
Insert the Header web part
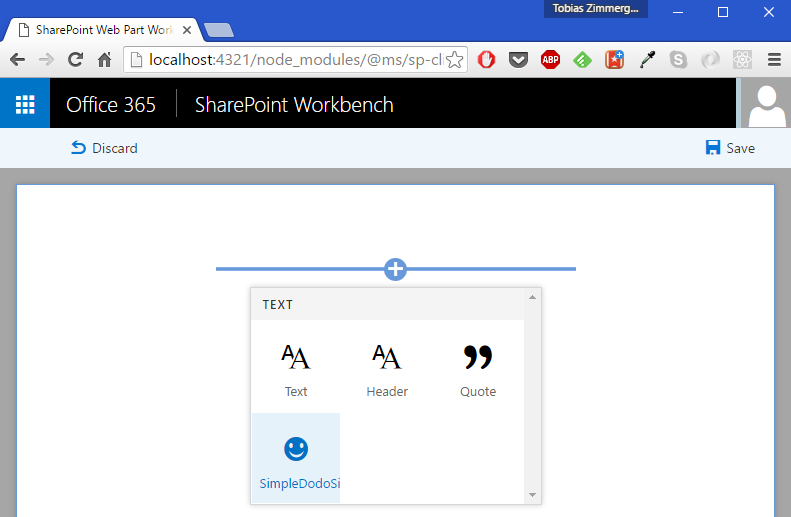[387, 370]
